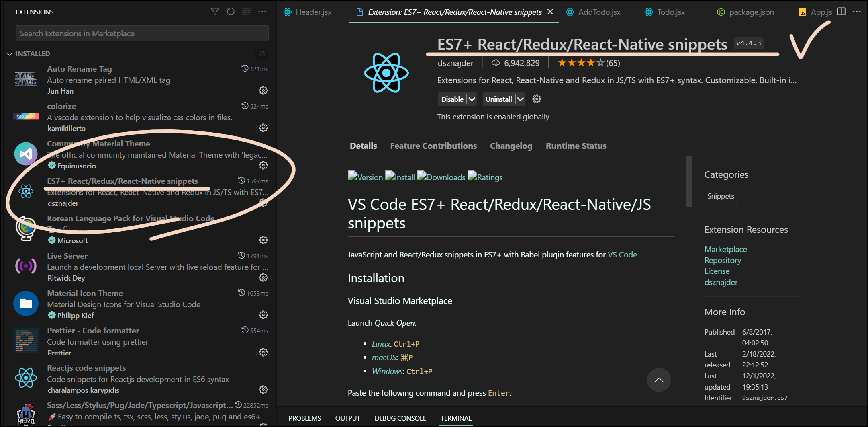Open manage gear for Auto Rename Tag
This screenshot has height=427, width=868.
(x=263, y=90)
